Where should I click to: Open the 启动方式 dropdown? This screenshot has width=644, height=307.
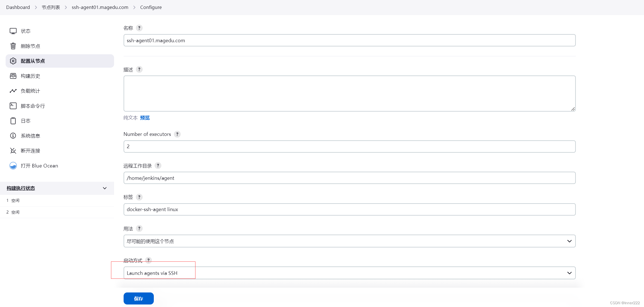(350, 273)
